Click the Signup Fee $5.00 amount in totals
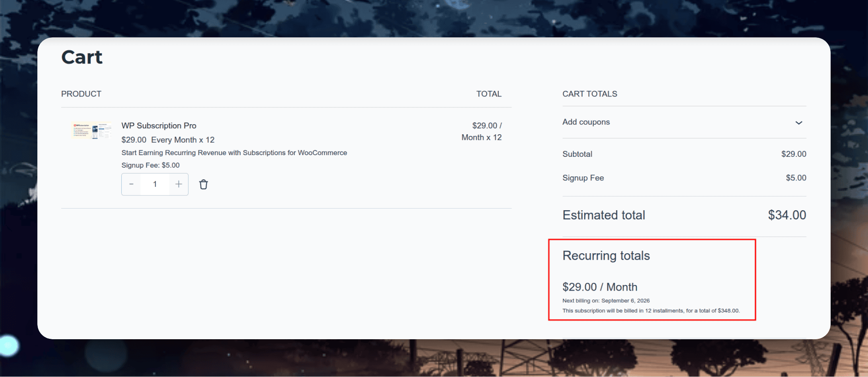Screen dimensions: 868x377 796,178
